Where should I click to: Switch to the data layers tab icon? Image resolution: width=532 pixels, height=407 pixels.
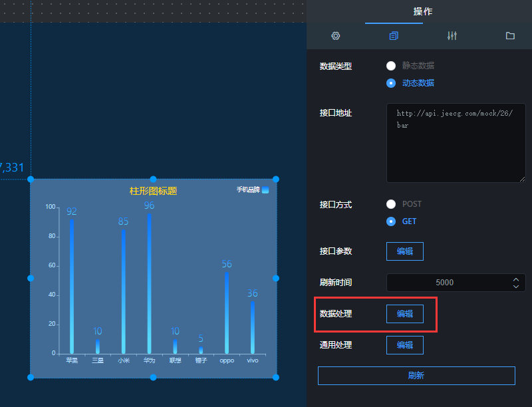click(x=394, y=36)
